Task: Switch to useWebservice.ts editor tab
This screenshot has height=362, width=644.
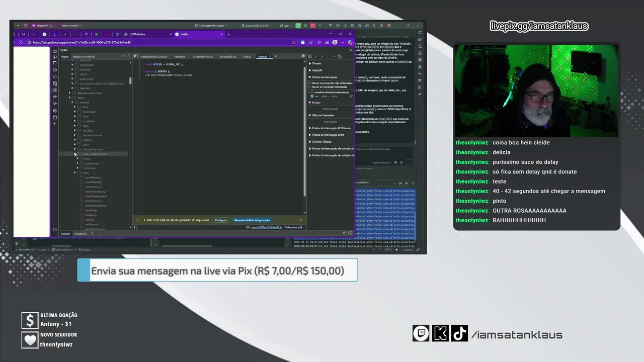Action: click(x=202, y=57)
